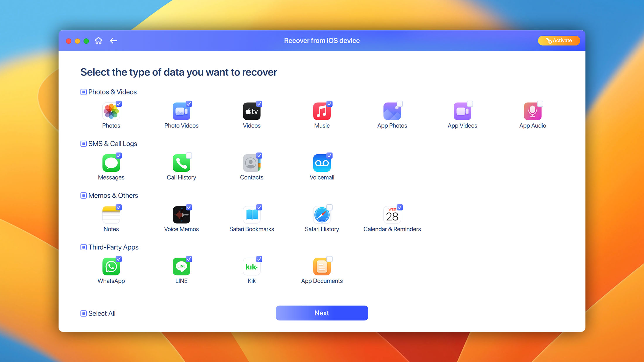
Task: Go to home screen via house icon
Action: 99,41
